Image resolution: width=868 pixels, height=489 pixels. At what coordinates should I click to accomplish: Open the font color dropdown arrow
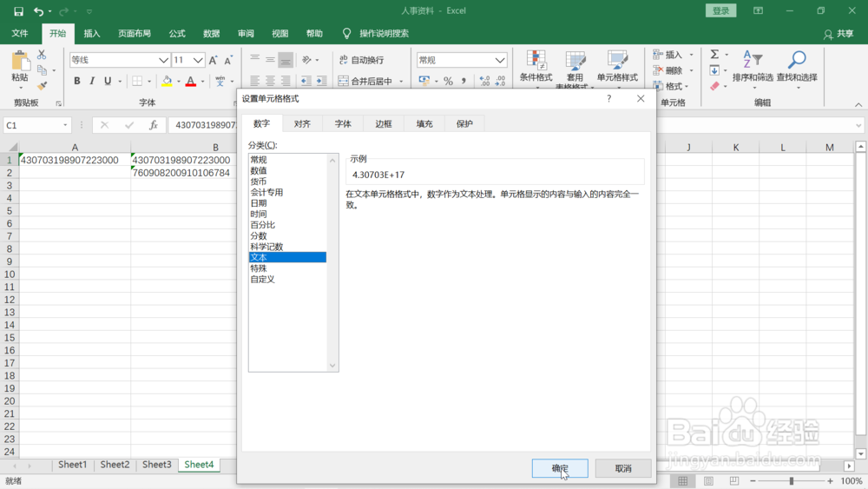202,82
